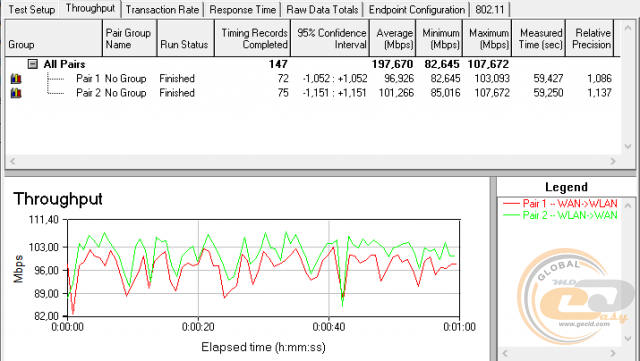This screenshot has width=640, height=361.
Task: Click the Measured Time (sec) header
Action: (x=538, y=38)
